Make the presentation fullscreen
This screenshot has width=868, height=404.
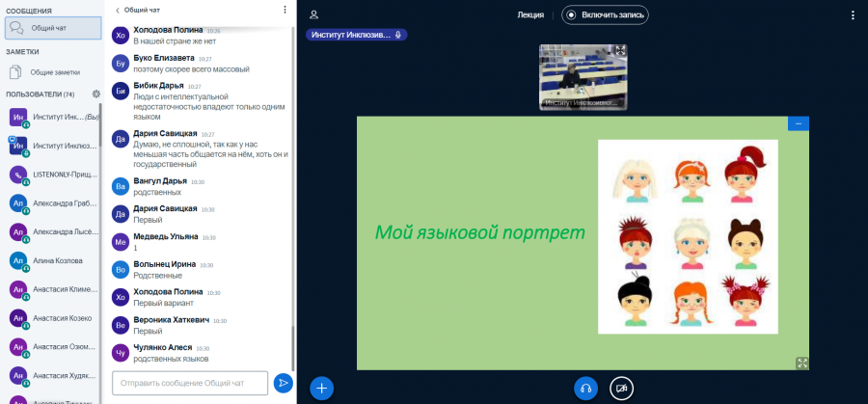click(802, 364)
